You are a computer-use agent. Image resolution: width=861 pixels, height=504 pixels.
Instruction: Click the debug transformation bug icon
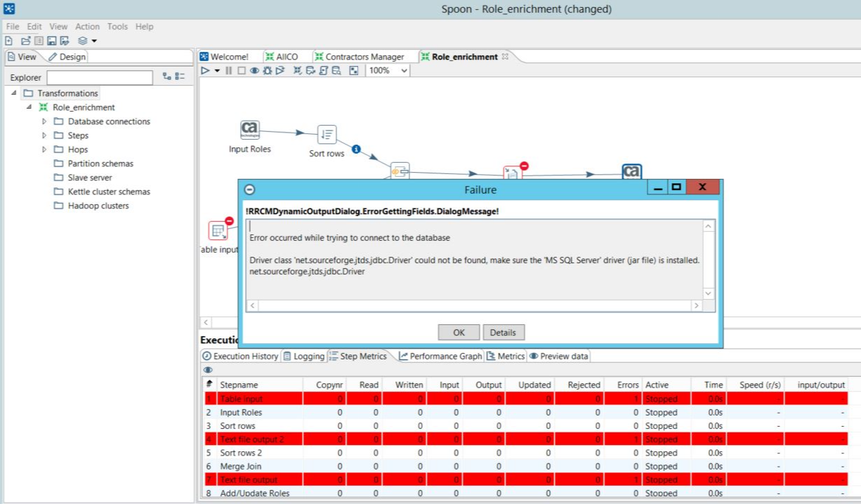pos(267,71)
